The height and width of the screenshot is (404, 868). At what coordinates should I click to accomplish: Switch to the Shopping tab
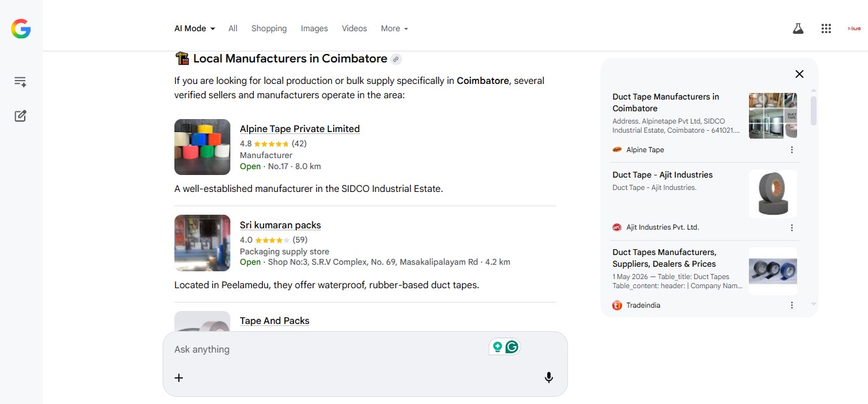coord(269,29)
